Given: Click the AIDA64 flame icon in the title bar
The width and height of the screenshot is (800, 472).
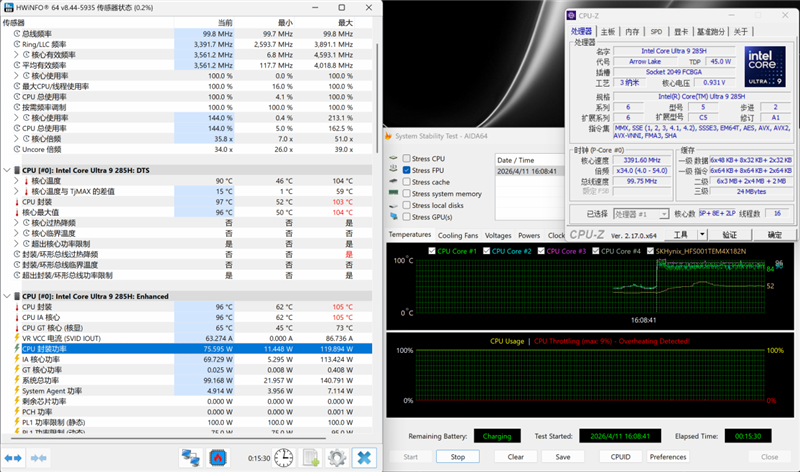Looking at the screenshot, I should [x=388, y=136].
